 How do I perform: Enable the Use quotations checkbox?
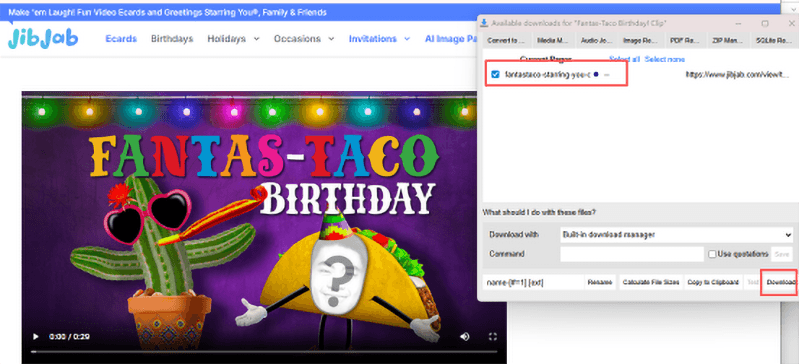[x=712, y=254]
